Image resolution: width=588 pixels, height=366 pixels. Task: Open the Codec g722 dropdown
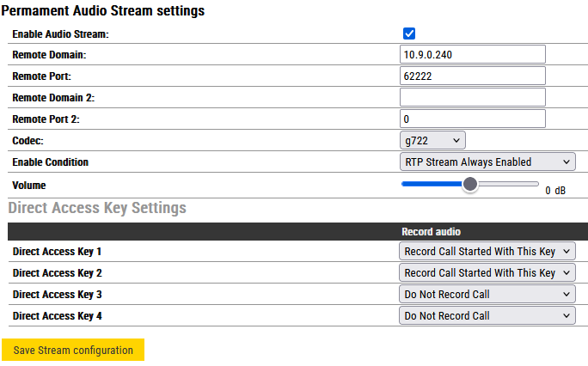click(x=432, y=140)
